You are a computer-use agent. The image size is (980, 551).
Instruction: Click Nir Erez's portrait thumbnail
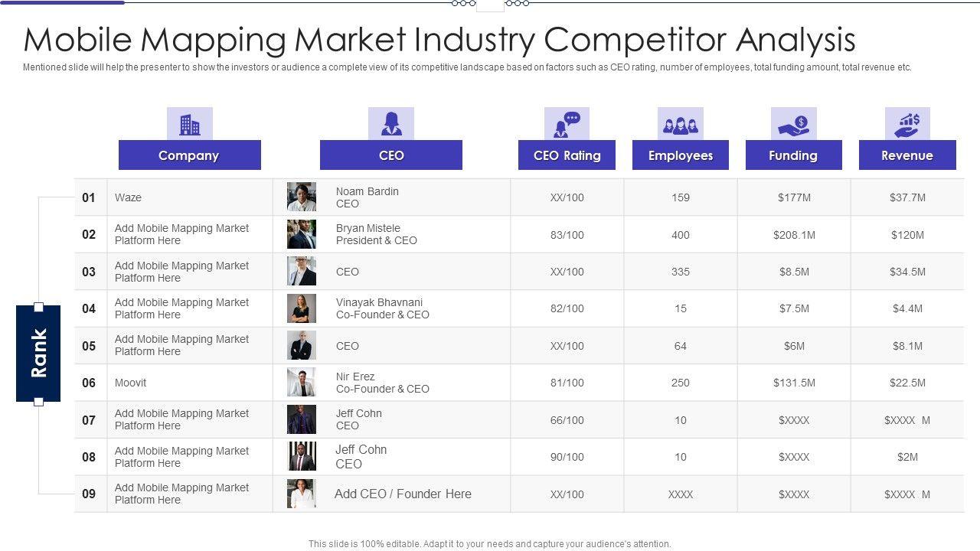pyautogui.click(x=302, y=383)
